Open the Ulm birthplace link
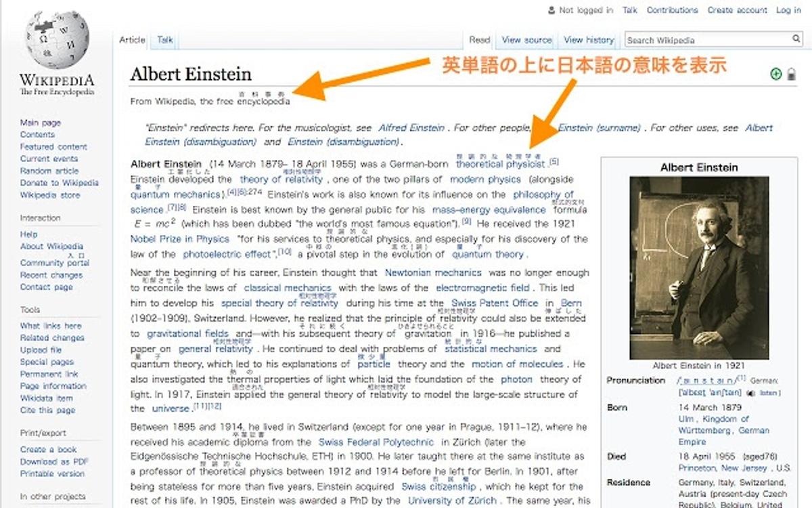Viewport: 812px width, 508px height. pyautogui.click(x=685, y=419)
